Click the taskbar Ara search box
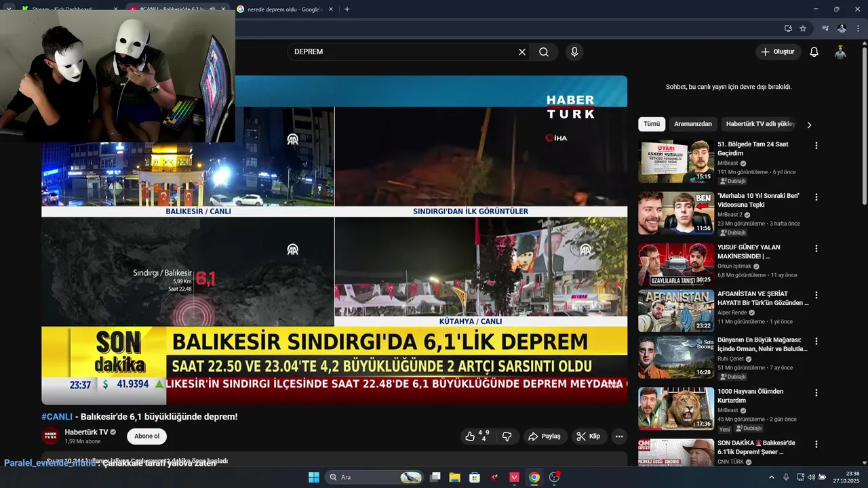This screenshot has height=488, width=868. pyautogui.click(x=374, y=477)
